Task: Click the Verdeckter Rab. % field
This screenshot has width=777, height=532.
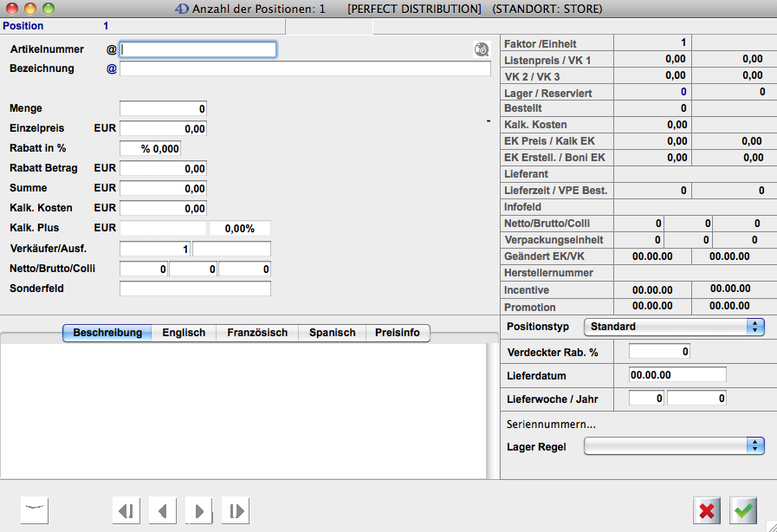Action: coord(658,352)
